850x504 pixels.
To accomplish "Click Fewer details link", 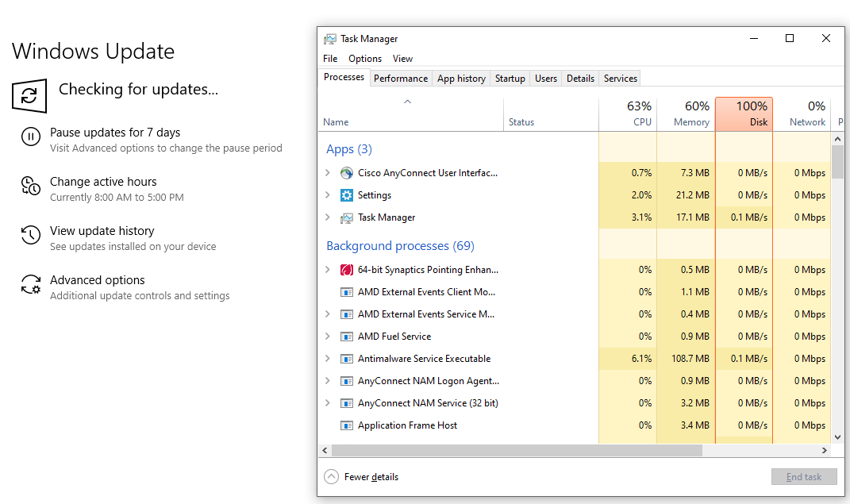I will 371,477.
